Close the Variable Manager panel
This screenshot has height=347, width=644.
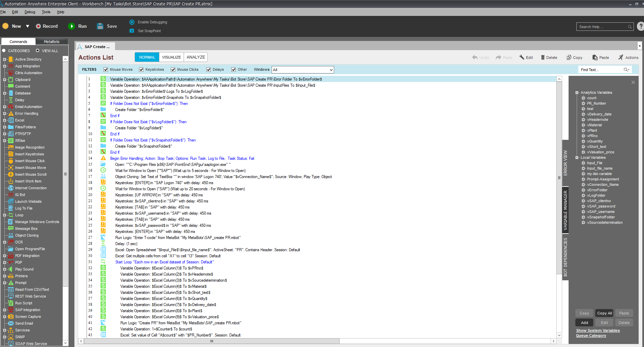coord(633,82)
